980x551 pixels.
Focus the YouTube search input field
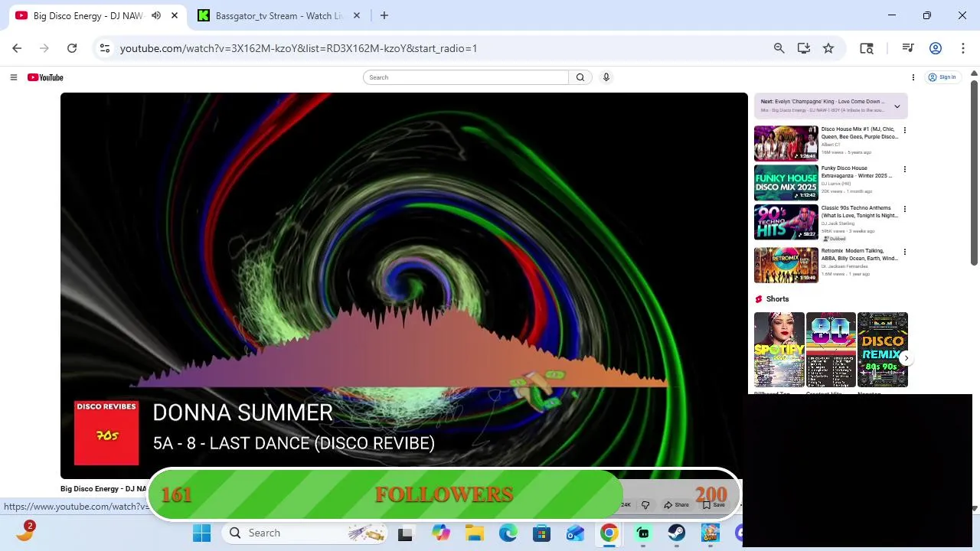pos(465,77)
